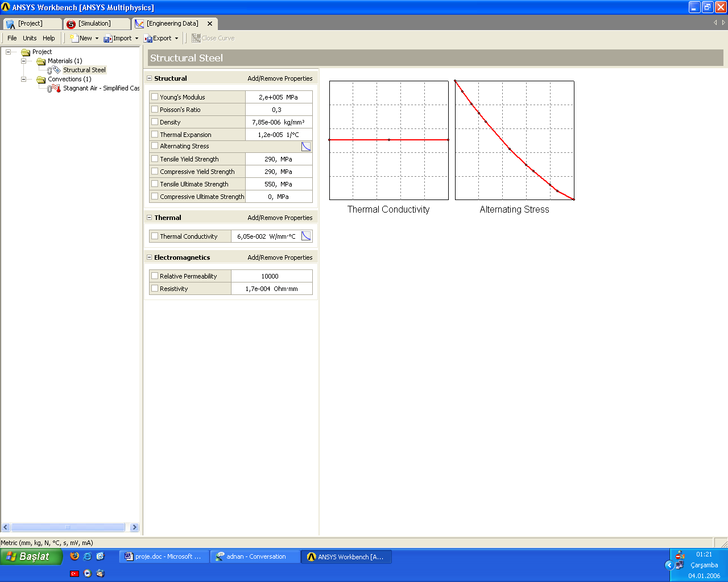This screenshot has height=582, width=728.
Task: Collapse the Electromagnetics properties section
Action: click(150, 257)
